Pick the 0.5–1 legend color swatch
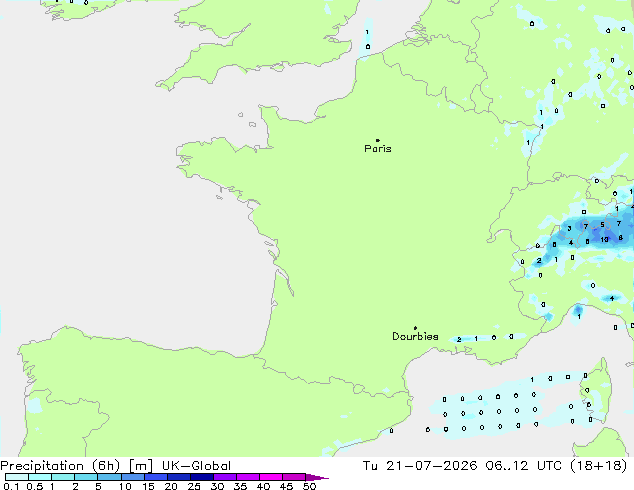This screenshot has height=490, width=634. click(40, 477)
